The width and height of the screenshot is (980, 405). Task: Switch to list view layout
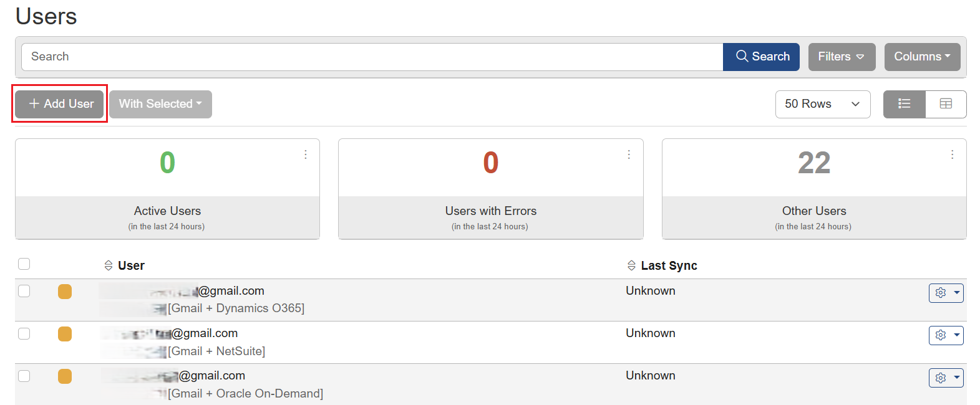click(x=904, y=104)
